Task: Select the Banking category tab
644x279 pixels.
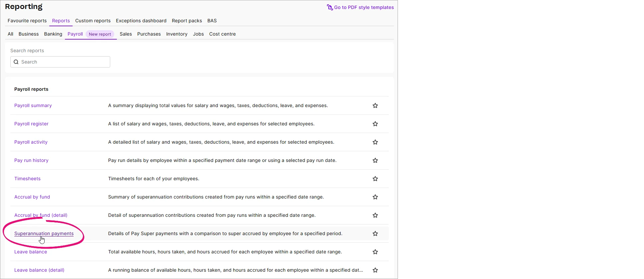Action: 53,34
